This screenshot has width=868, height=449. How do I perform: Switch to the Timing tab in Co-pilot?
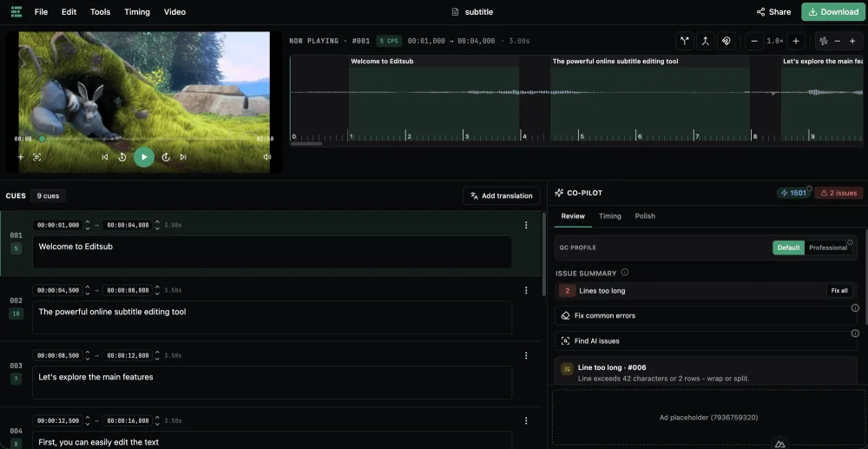(609, 216)
